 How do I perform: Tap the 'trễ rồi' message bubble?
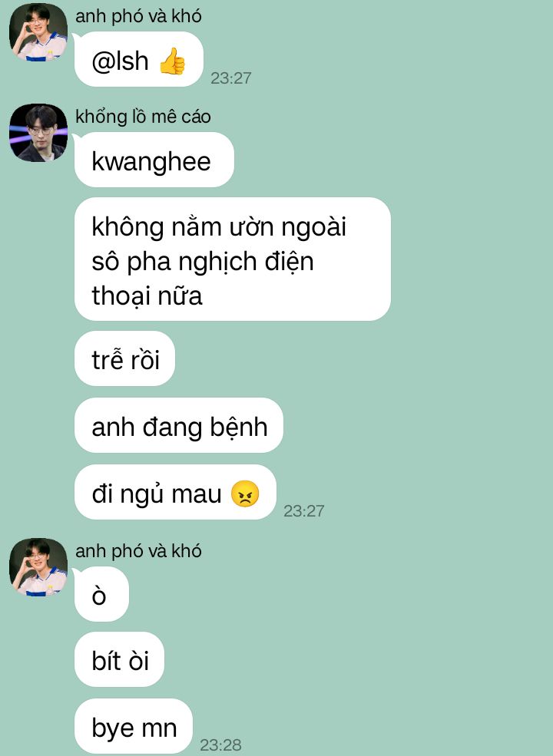click(x=124, y=358)
